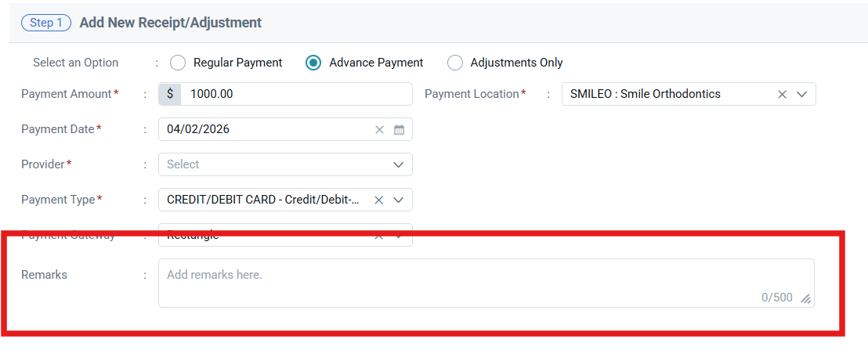Open the Provider Select dropdown
The image size is (868, 350).
pos(286,164)
